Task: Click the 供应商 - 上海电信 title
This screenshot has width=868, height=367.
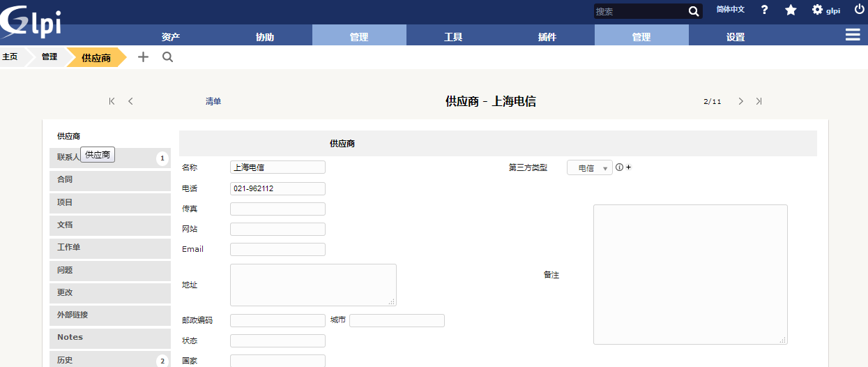Action: [x=490, y=101]
